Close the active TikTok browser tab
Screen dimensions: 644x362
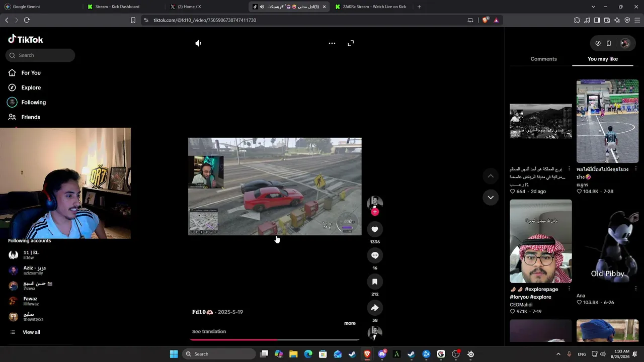[x=324, y=7]
